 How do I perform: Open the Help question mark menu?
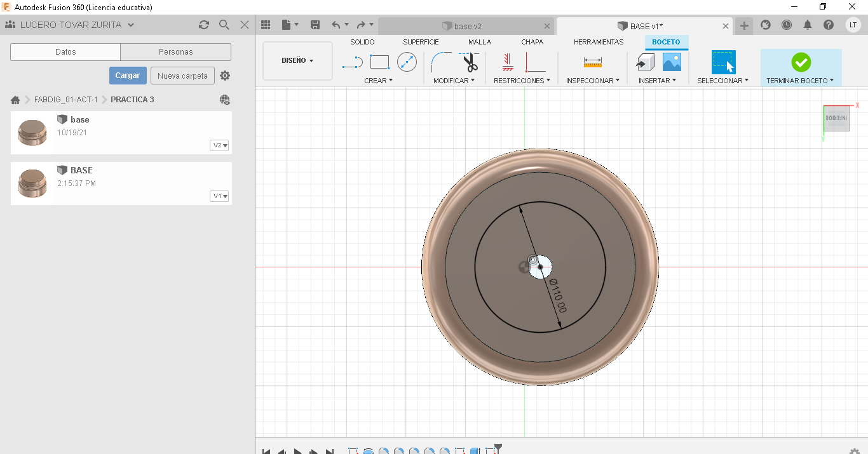click(x=829, y=25)
